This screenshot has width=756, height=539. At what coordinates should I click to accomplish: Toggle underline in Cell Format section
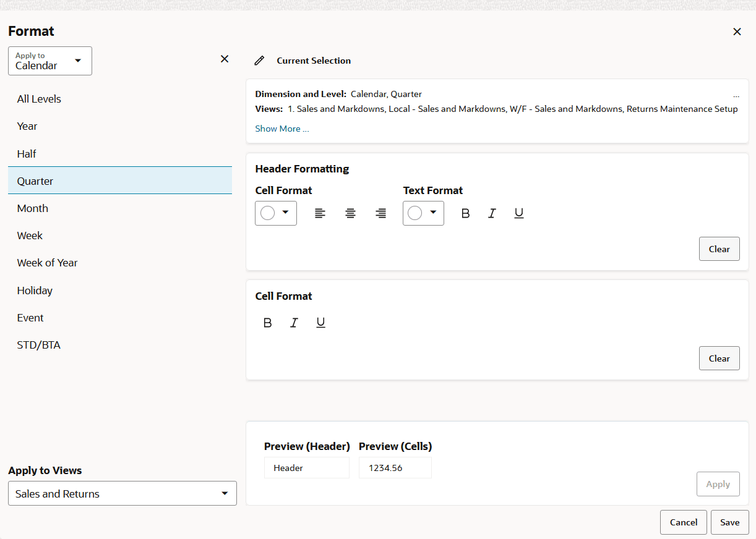(x=320, y=323)
